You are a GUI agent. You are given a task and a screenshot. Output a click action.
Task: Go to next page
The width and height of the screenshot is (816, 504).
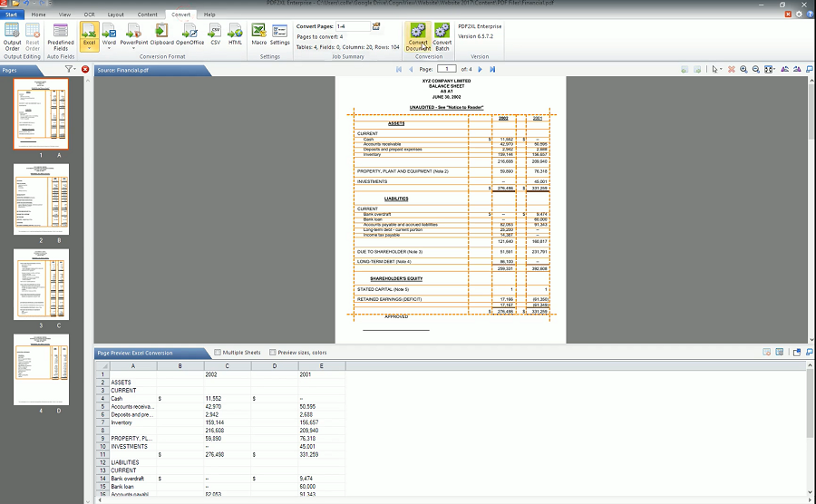tap(480, 69)
